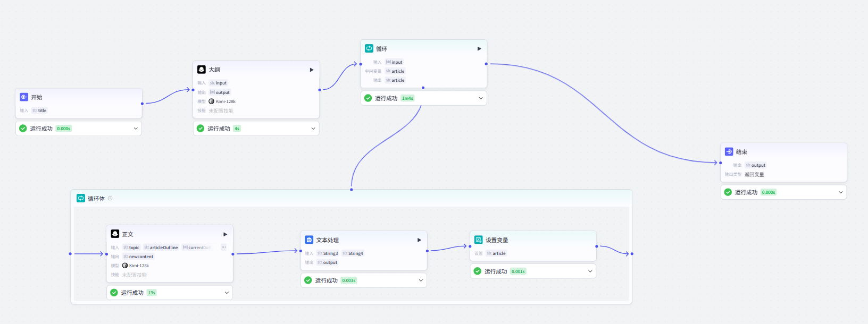Viewport: 868px width, 324px height.
Task: Expand the 结束 node run result
Action: tap(840, 192)
